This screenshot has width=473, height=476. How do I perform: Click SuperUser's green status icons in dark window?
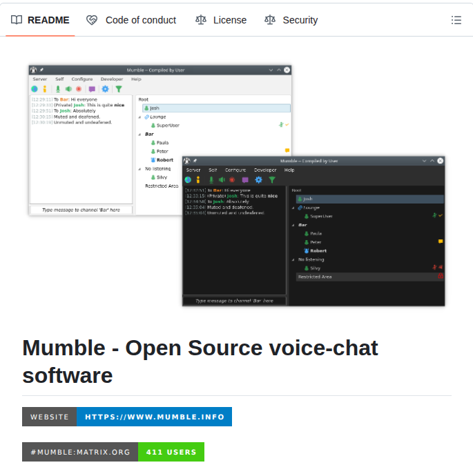pyautogui.click(x=438, y=215)
